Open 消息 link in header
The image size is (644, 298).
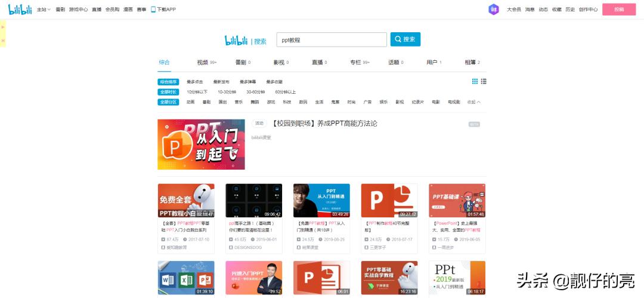coord(530,9)
